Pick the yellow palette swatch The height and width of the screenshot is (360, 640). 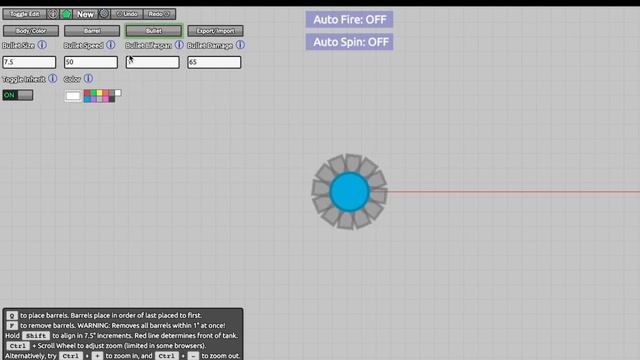click(99, 93)
